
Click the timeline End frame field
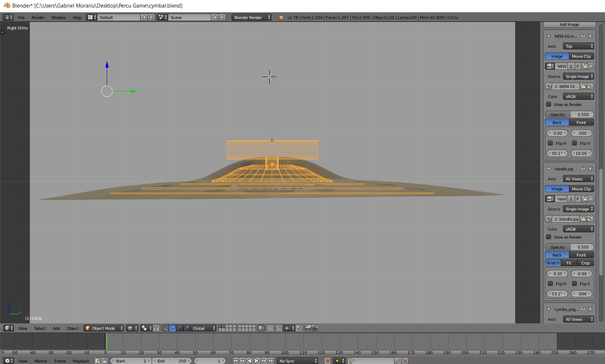[x=173, y=361]
